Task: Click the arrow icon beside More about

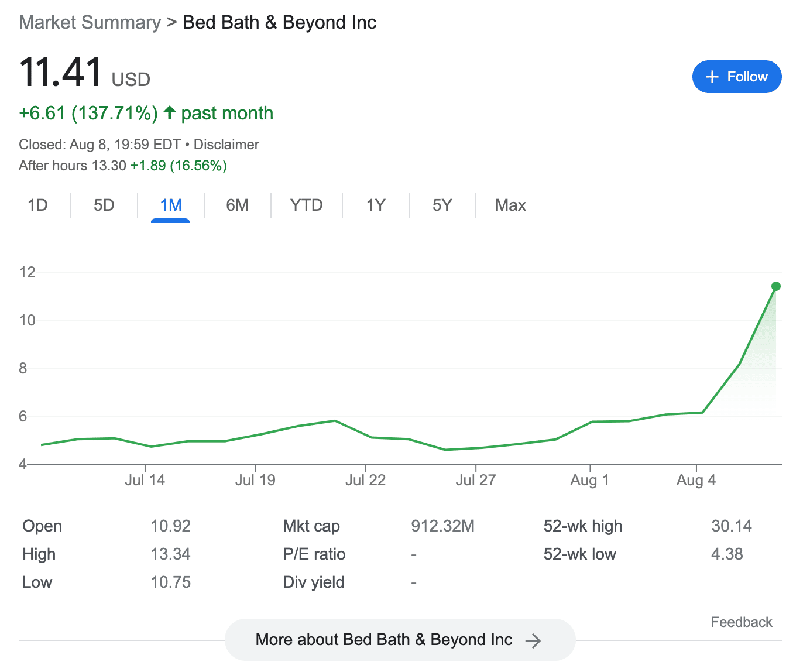Action: click(533, 640)
